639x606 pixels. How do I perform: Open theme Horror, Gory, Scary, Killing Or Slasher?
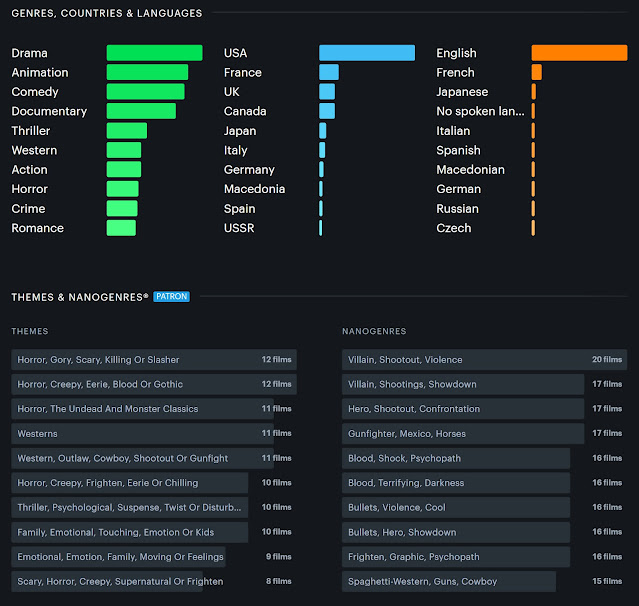coord(154,359)
